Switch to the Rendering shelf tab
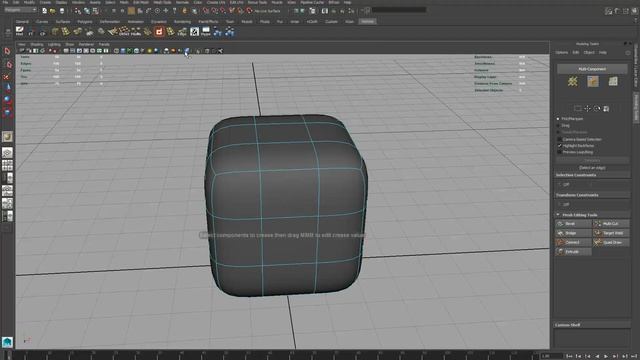Image resolution: width=640 pixels, height=360 pixels. [182, 22]
